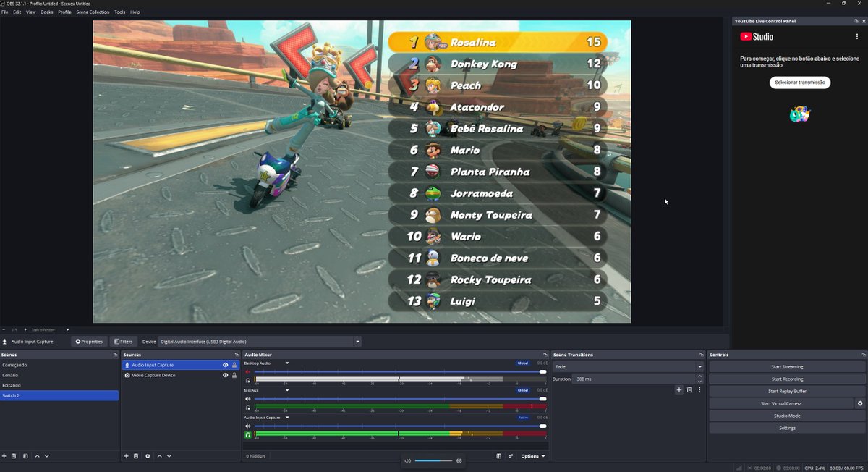Increase transition duration with up arrow

699,376
